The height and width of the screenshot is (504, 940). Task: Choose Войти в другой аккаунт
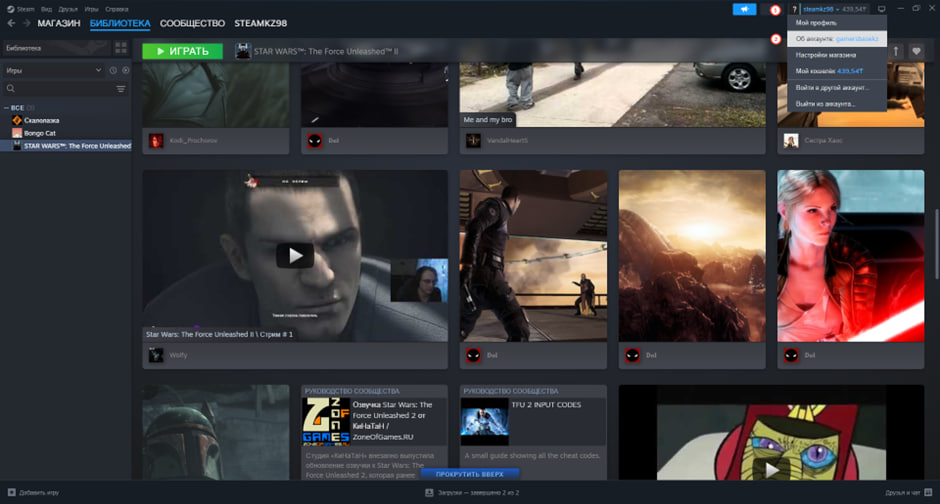point(837,87)
